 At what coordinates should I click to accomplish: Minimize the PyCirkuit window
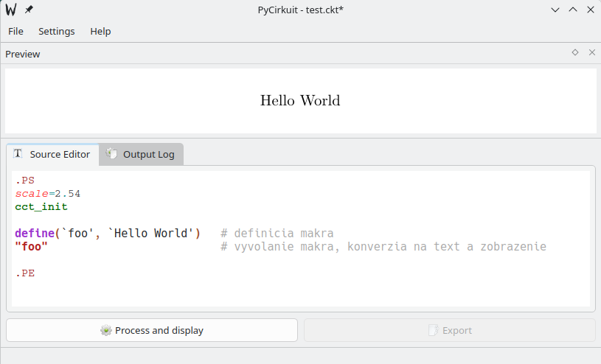555,10
